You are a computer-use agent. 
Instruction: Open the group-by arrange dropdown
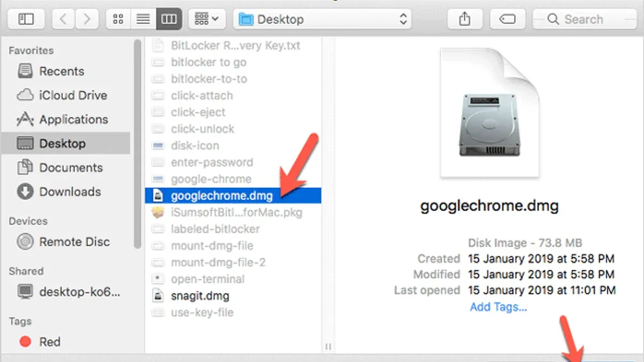pyautogui.click(x=207, y=19)
